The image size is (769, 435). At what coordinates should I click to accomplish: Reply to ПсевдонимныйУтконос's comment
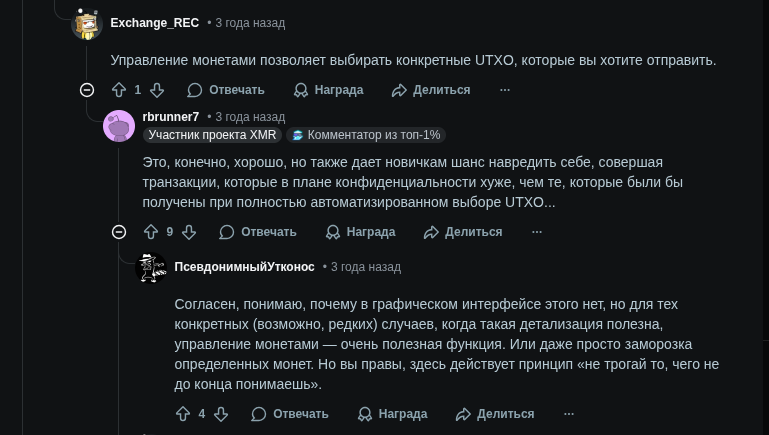290,414
